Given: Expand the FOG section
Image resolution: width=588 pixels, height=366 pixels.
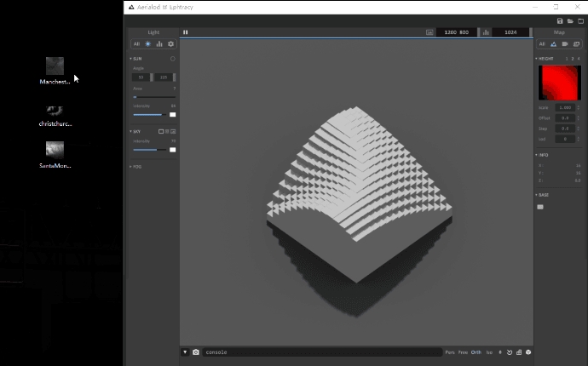Looking at the screenshot, I should [x=136, y=167].
